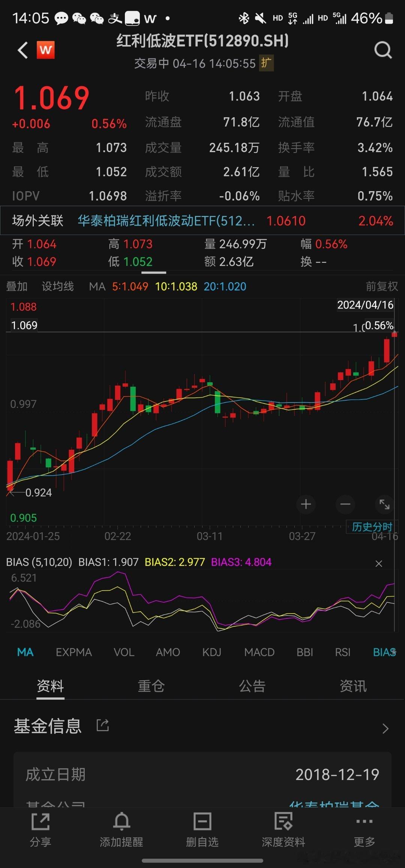
Task: Switch to the 资讯 tab
Action: click(x=353, y=686)
